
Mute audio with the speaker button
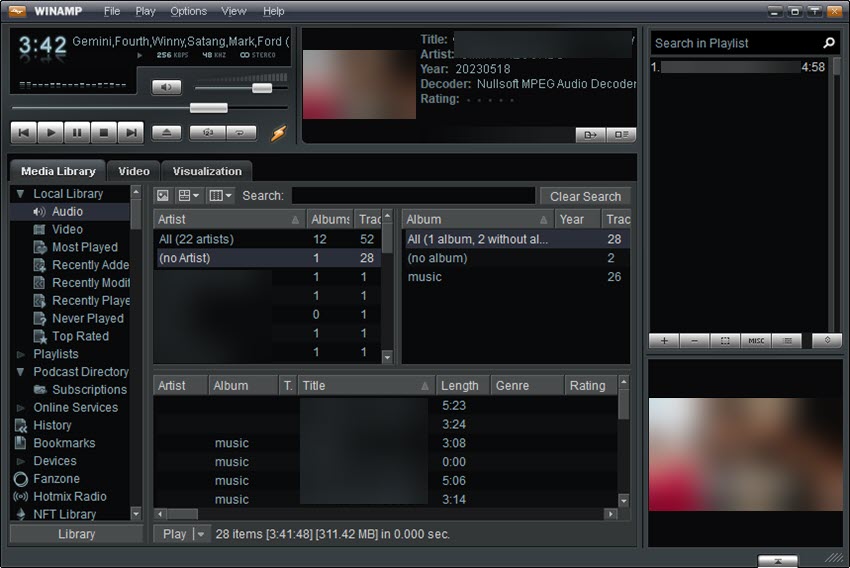(x=166, y=87)
